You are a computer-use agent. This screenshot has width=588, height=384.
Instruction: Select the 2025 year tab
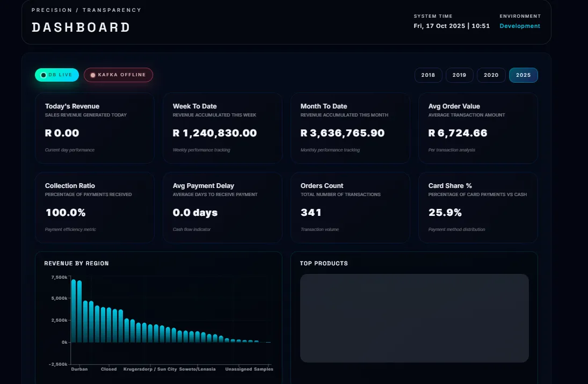[x=524, y=75]
